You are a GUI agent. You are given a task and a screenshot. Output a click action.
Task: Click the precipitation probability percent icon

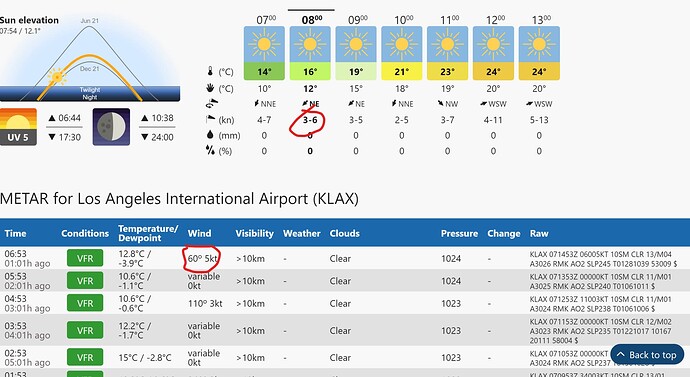coord(210,150)
